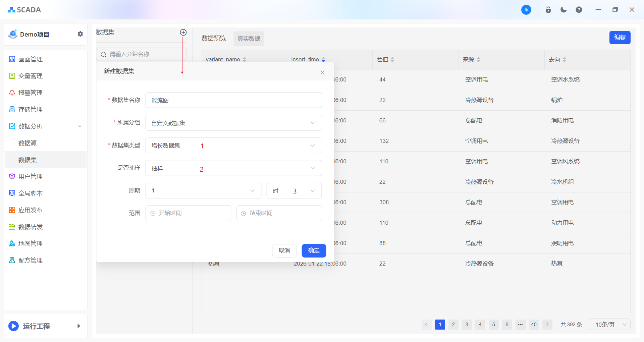644x342 pixels.
Task: Open the 所属分组 dropdown
Action: click(x=233, y=123)
